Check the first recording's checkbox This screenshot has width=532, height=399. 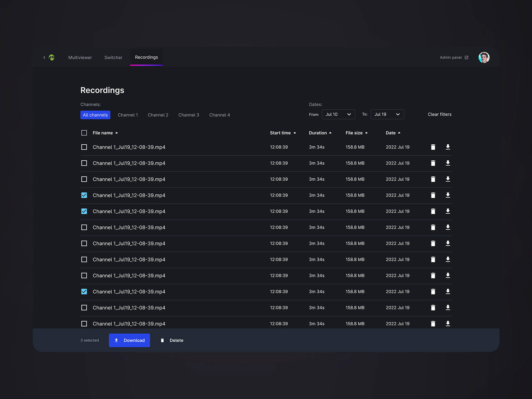coord(84,147)
